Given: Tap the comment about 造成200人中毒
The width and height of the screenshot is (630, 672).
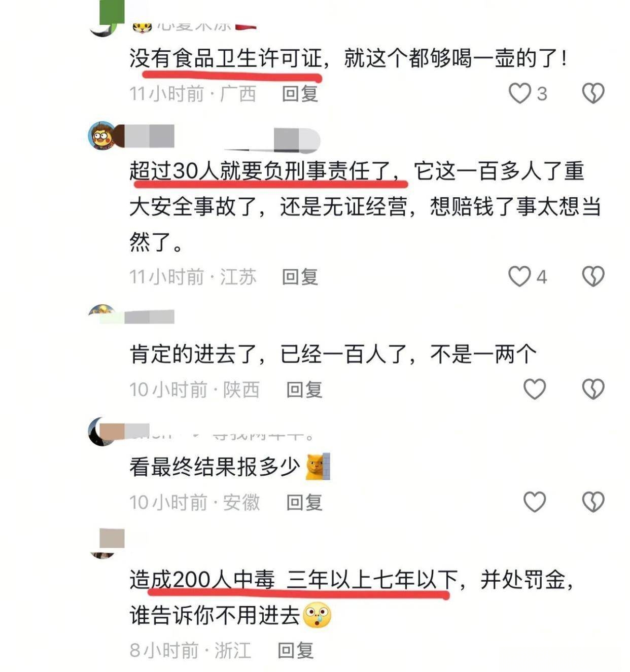Looking at the screenshot, I should [x=352, y=597].
